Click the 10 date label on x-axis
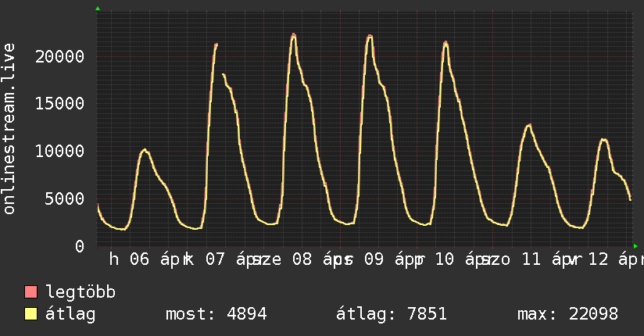 tap(445, 259)
